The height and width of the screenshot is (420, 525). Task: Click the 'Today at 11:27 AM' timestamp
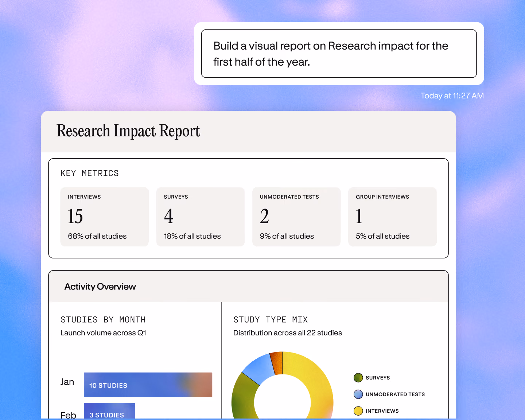click(452, 96)
